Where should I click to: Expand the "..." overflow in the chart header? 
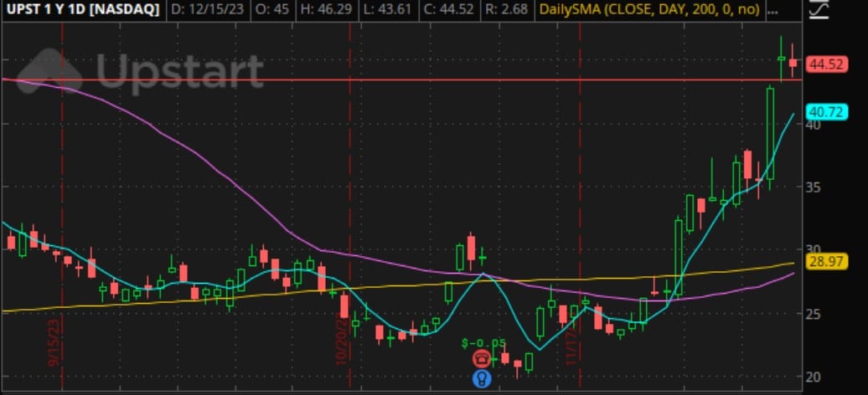[x=773, y=10]
